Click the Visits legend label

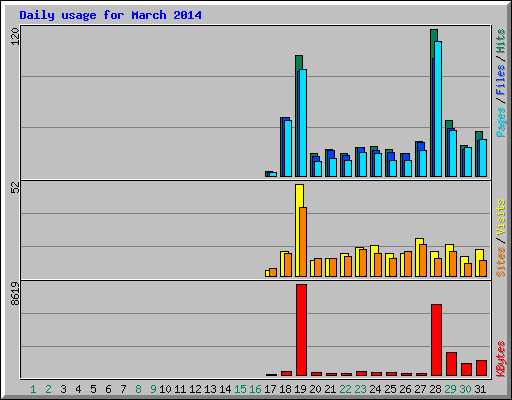tap(500, 217)
